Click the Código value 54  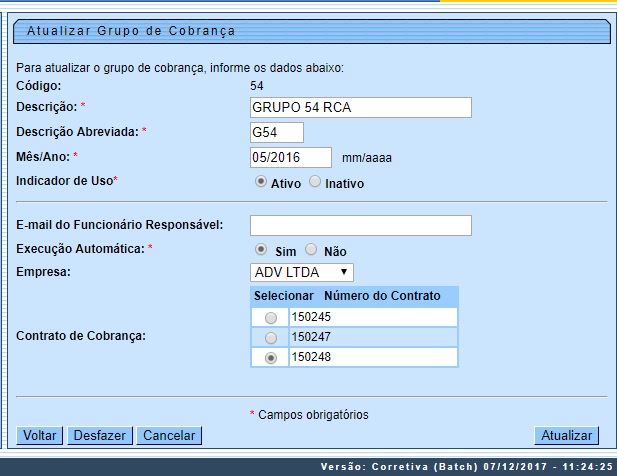(x=257, y=86)
